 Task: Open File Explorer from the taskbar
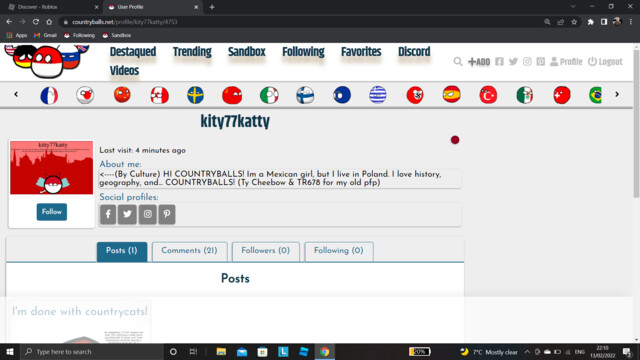221,351
